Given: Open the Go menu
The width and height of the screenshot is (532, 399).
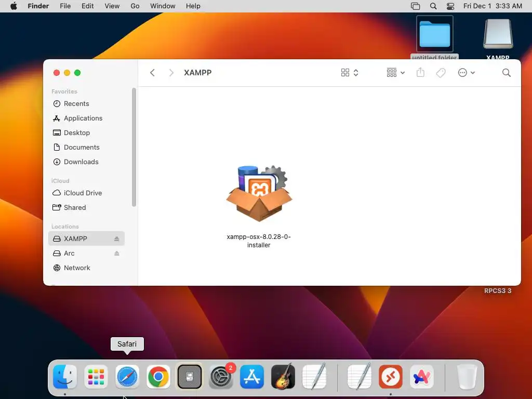Looking at the screenshot, I should click(x=135, y=6).
